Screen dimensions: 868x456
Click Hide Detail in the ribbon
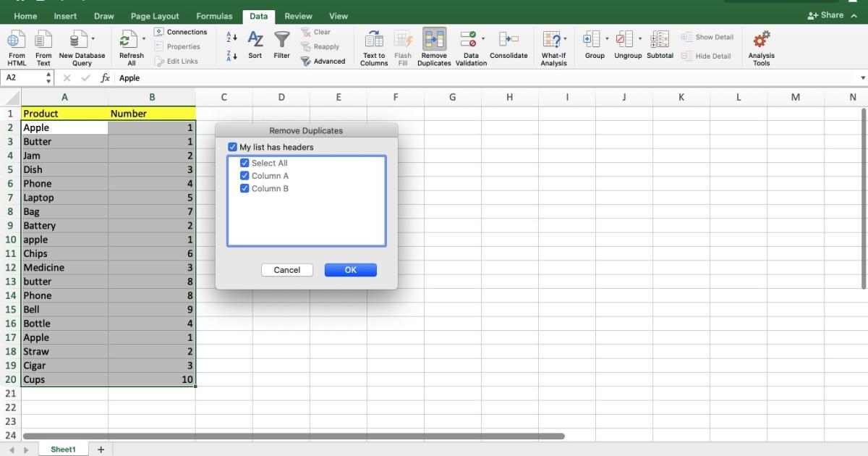pyautogui.click(x=706, y=56)
